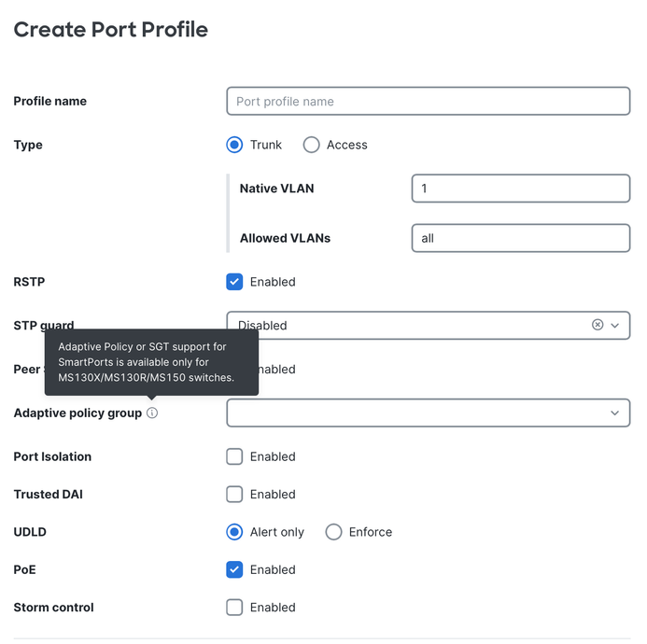Select the Access type radio button
The image size is (647, 644).
click(311, 145)
